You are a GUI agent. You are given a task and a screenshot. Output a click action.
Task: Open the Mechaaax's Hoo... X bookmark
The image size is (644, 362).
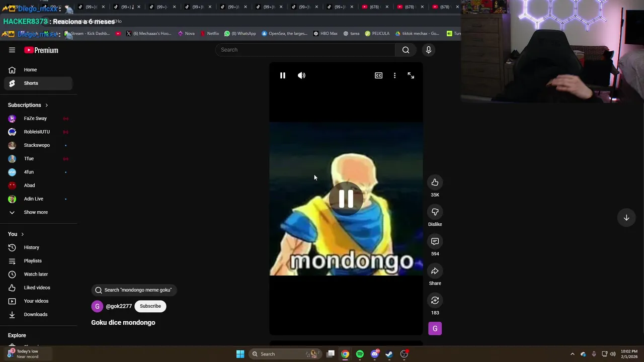(x=148, y=34)
